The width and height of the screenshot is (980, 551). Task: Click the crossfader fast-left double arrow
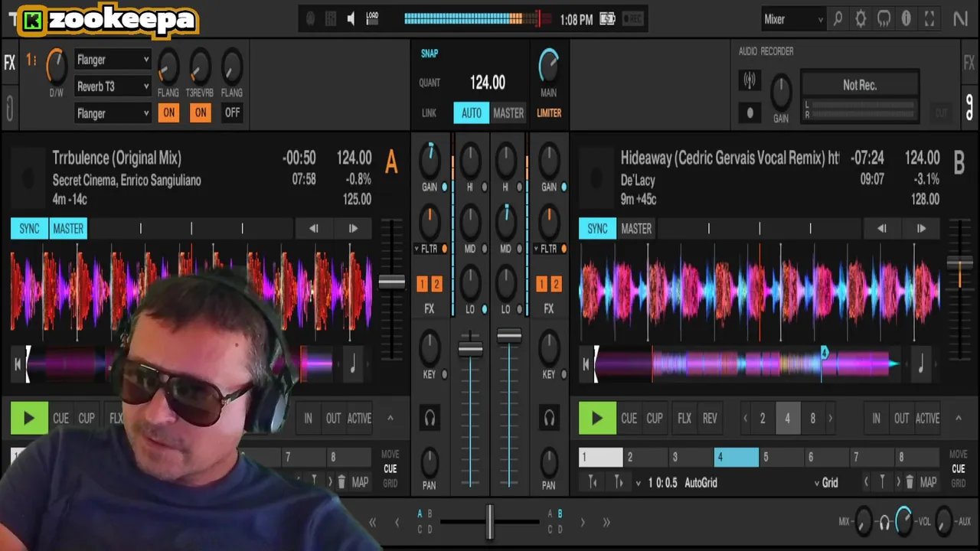tap(373, 522)
